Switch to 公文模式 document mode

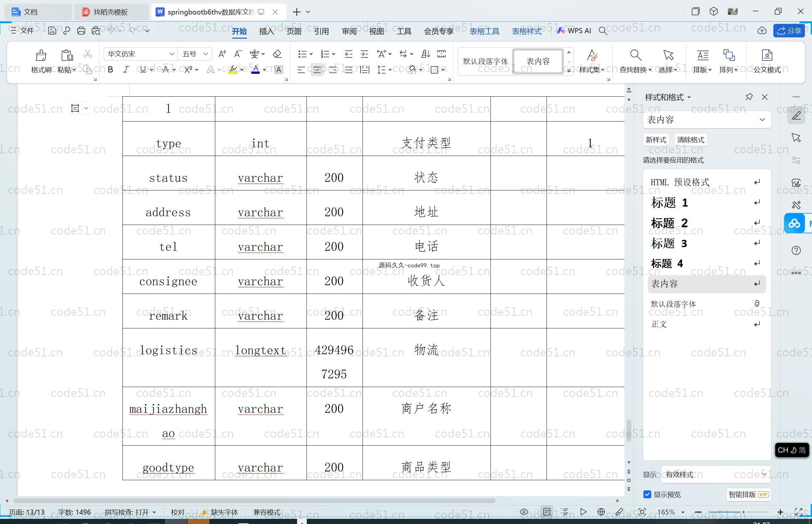point(767,61)
